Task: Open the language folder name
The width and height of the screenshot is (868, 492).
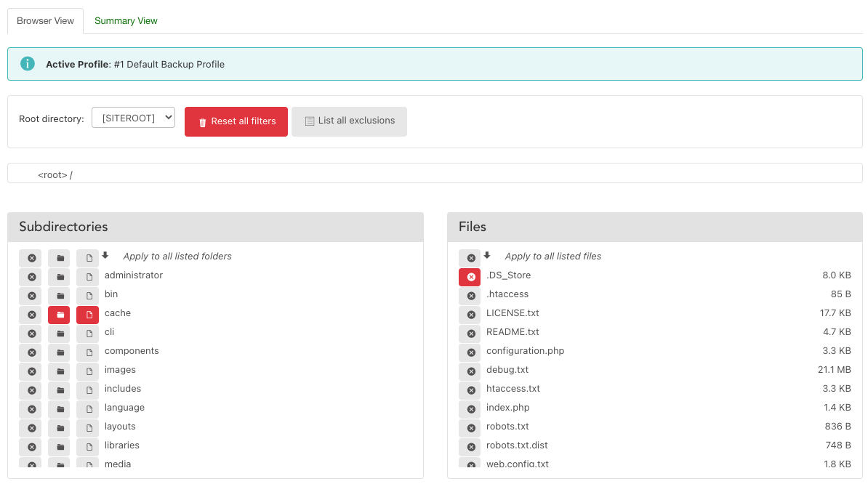Action: (x=124, y=408)
